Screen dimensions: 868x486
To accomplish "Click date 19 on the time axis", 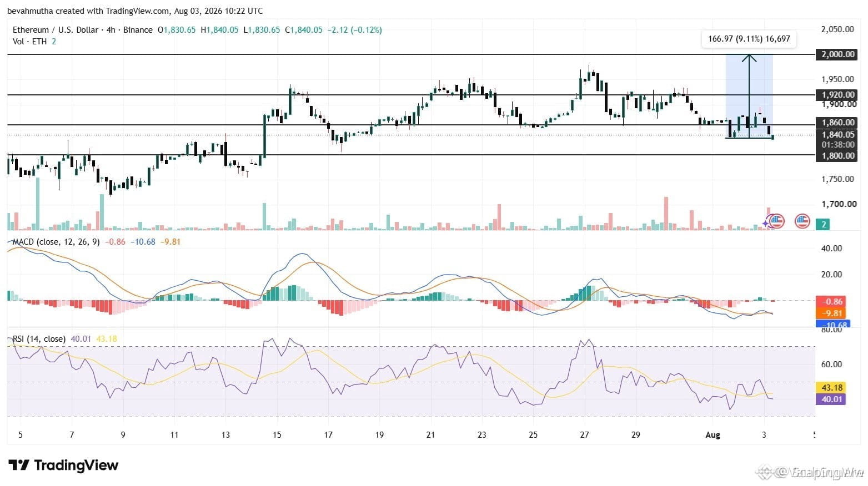I will tap(379, 435).
